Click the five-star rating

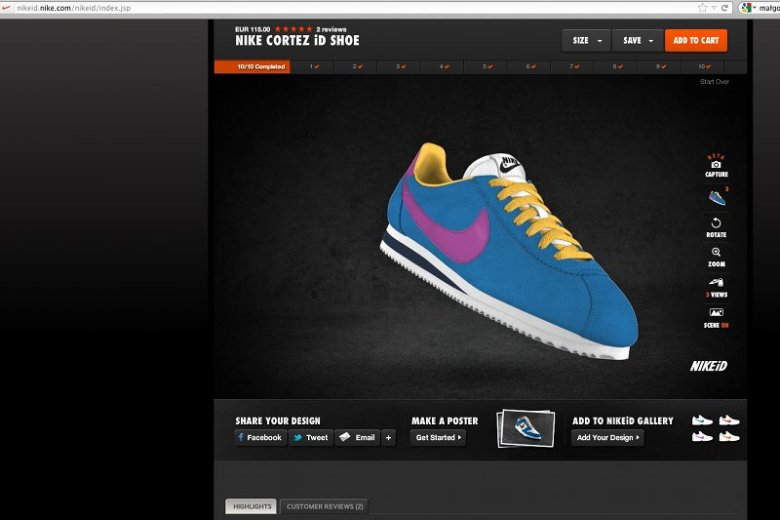pos(293,29)
